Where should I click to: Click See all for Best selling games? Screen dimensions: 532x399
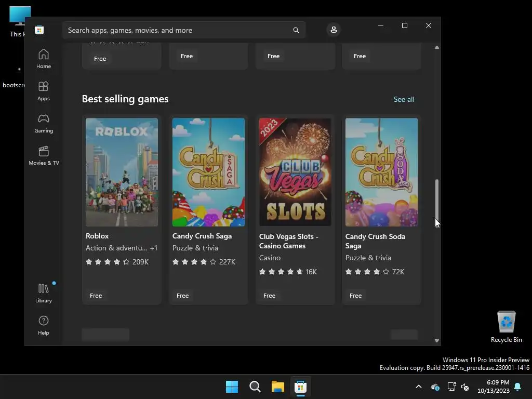[404, 99]
